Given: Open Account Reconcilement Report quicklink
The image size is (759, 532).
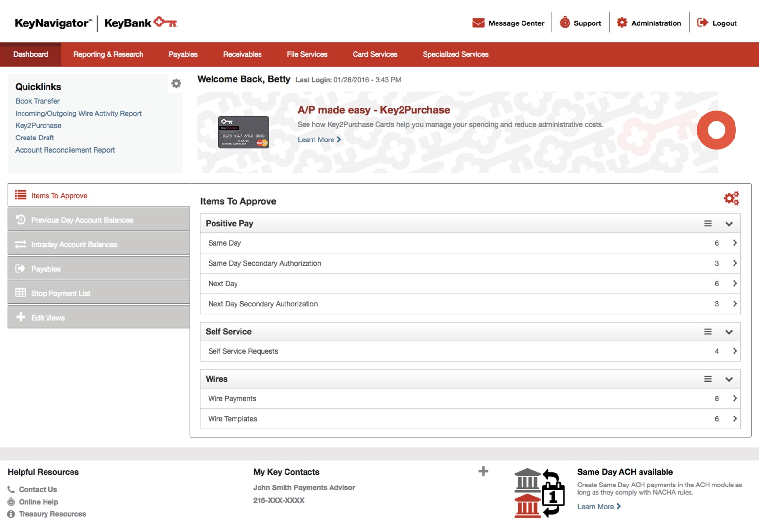Looking at the screenshot, I should (x=65, y=150).
